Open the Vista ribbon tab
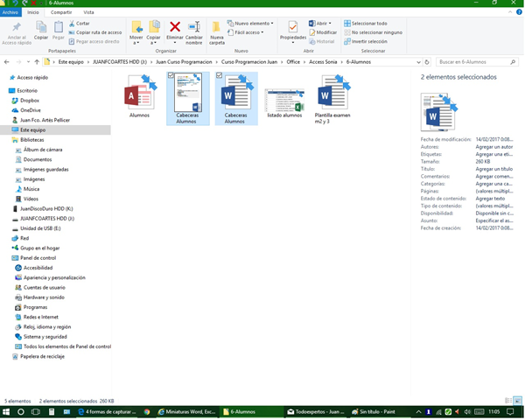 [88, 13]
